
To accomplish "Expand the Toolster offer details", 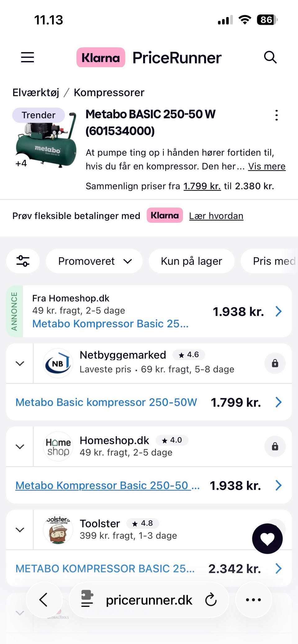I will (x=20, y=530).
